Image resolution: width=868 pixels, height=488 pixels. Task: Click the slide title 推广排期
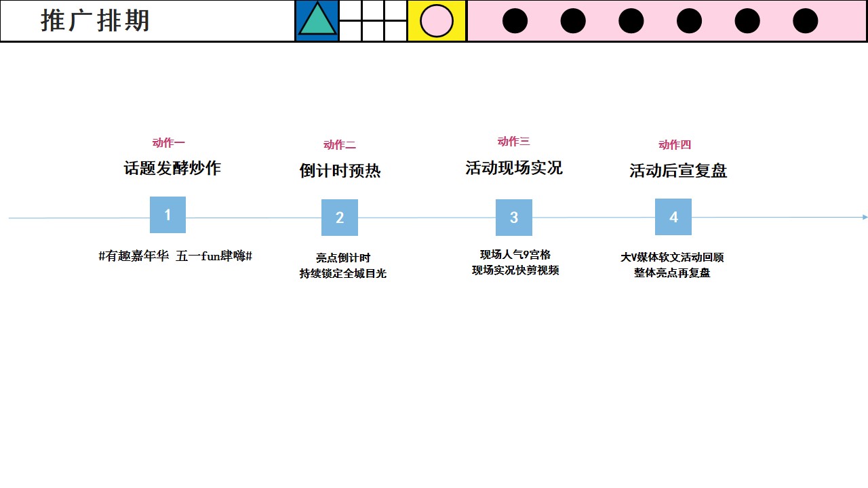tap(95, 21)
